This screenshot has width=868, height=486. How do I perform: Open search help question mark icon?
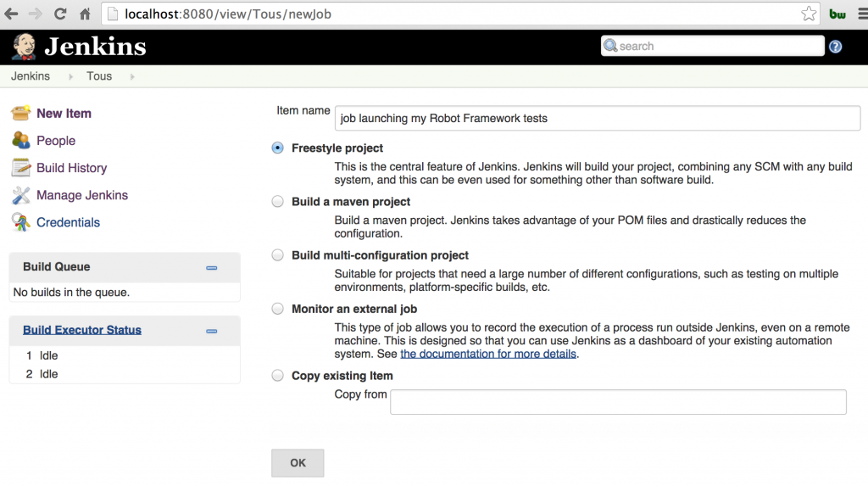click(835, 47)
